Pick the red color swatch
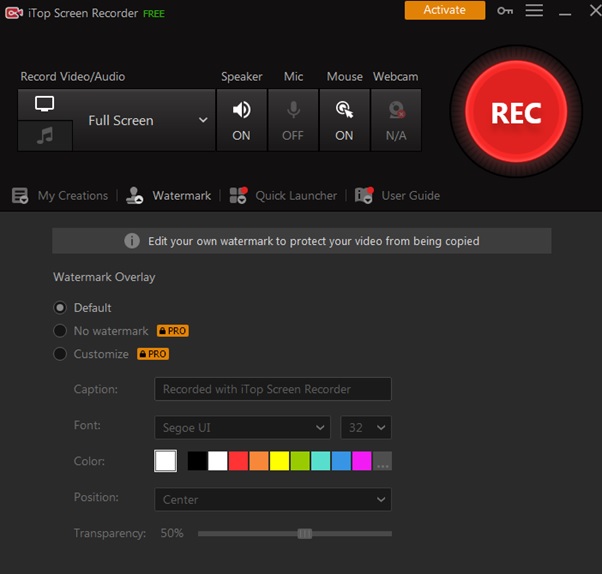 [238, 461]
